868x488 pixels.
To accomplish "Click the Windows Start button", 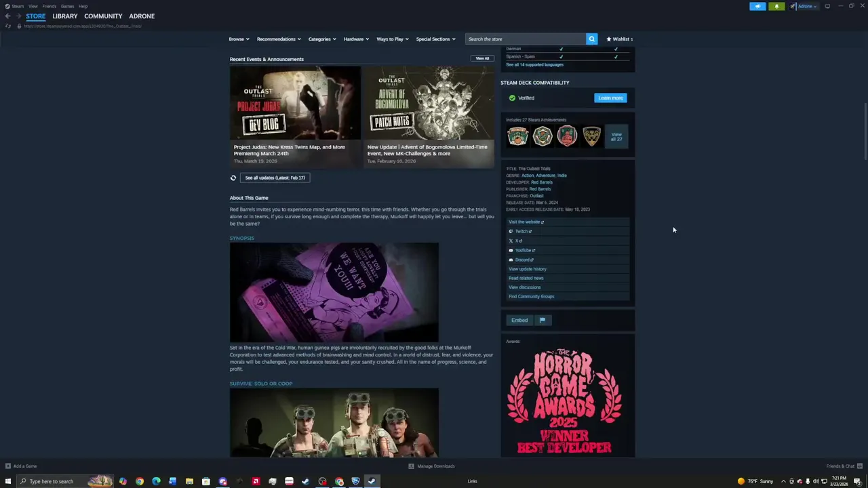I will click(x=8, y=481).
